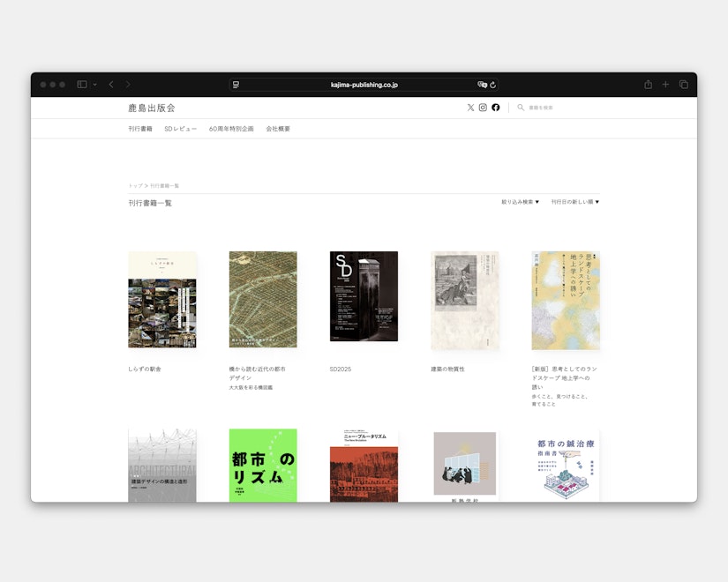728x582 pixels.
Task: Reload the page with the refresh icon
Action: coord(495,85)
